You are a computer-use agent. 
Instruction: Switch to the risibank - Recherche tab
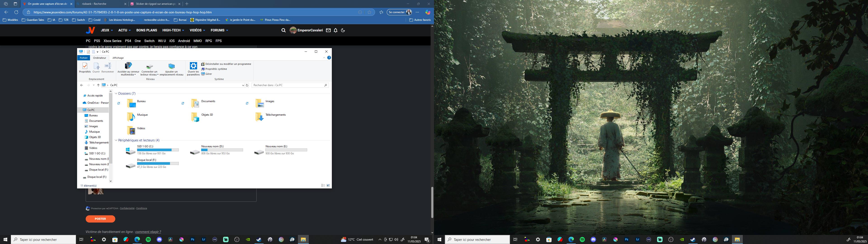[x=101, y=4]
